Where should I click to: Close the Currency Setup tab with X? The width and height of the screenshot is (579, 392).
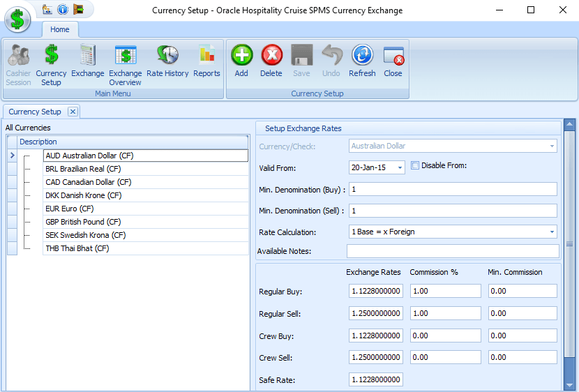73,112
